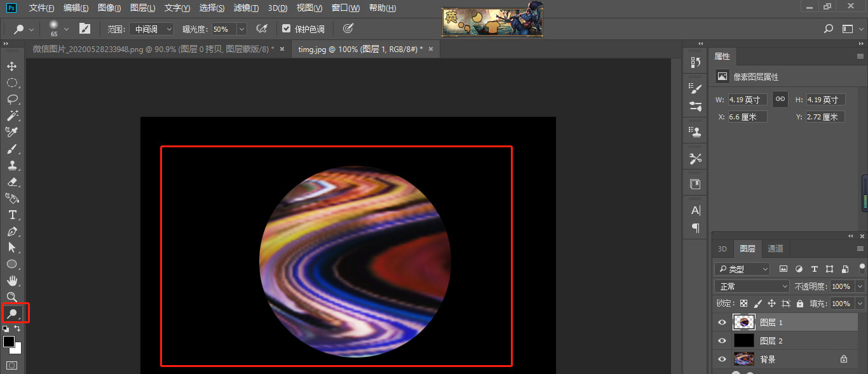Click the W width field in Properties
This screenshot has height=374, width=868.
(x=748, y=100)
